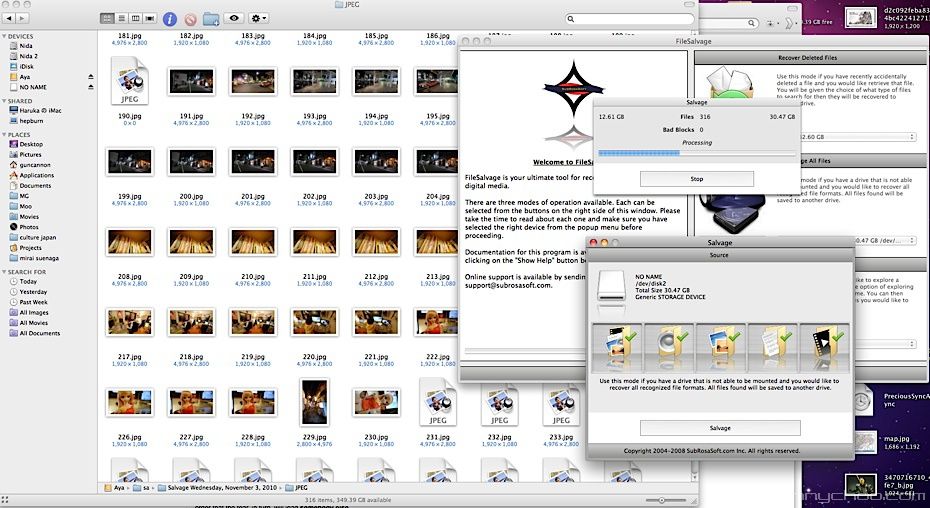The image size is (930, 508).
Task: Select Applications in the Places sidebar
Action: (x=37, y=175)
